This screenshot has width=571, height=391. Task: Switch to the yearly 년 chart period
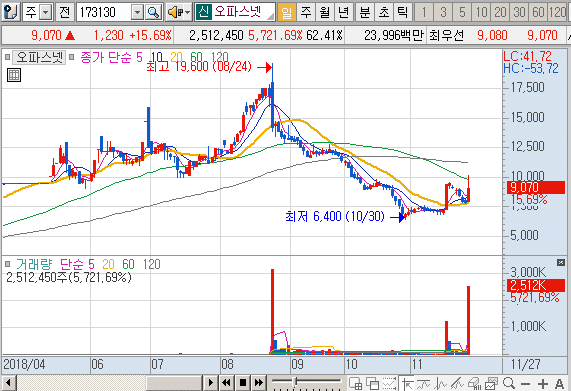(x=343, y=12)
